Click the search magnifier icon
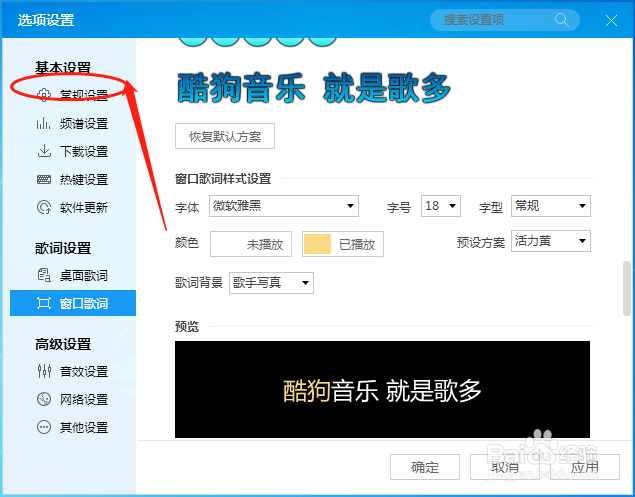 562,19
